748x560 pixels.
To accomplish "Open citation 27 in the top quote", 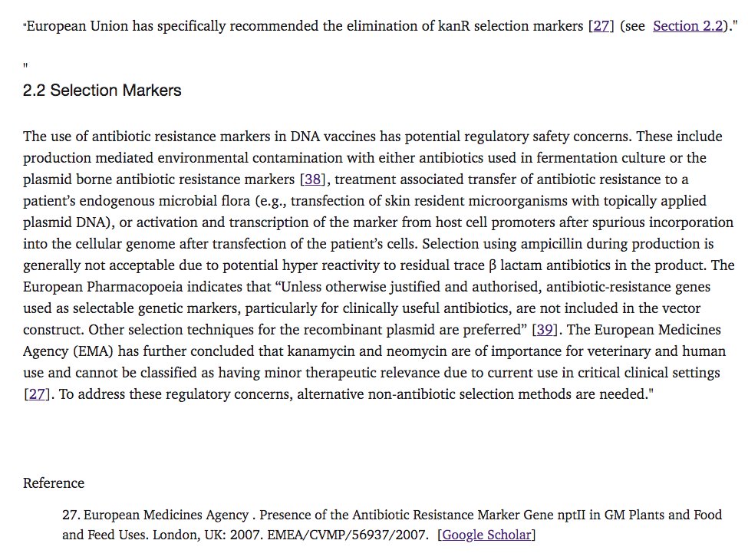I will [601, 26].
